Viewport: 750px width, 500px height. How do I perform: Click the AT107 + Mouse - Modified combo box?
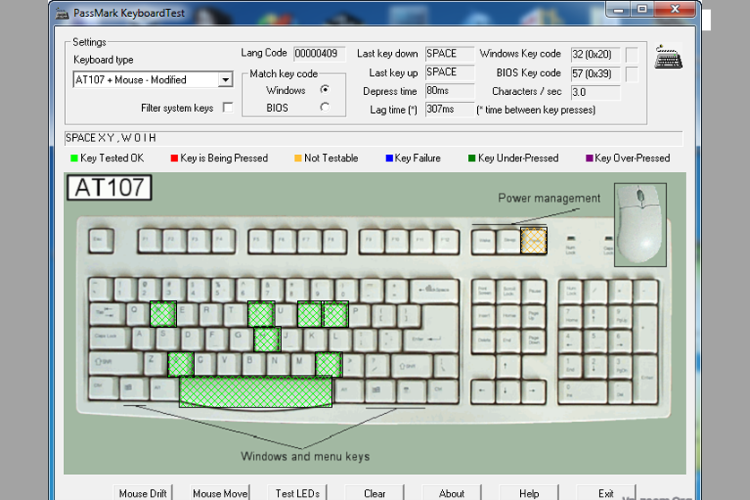(x=153, y=79)
